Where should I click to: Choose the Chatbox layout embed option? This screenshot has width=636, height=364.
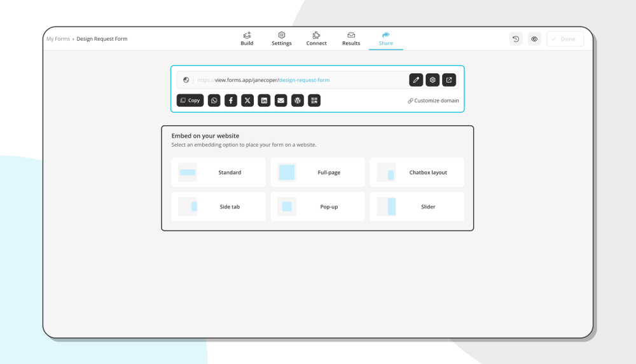[417, 172]
